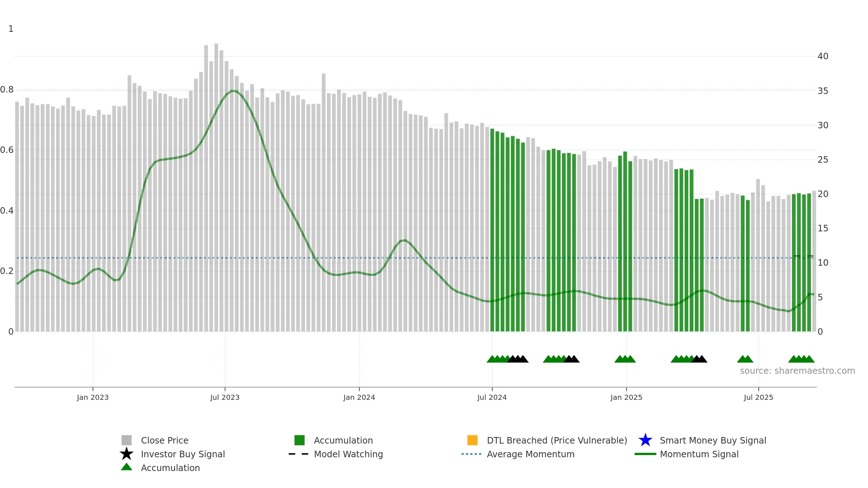The width and height of the screenshot is (868, 488).
Task: Toggle the Average Momentum legend label
Action: pyautogui.click(x=531, y=454)
